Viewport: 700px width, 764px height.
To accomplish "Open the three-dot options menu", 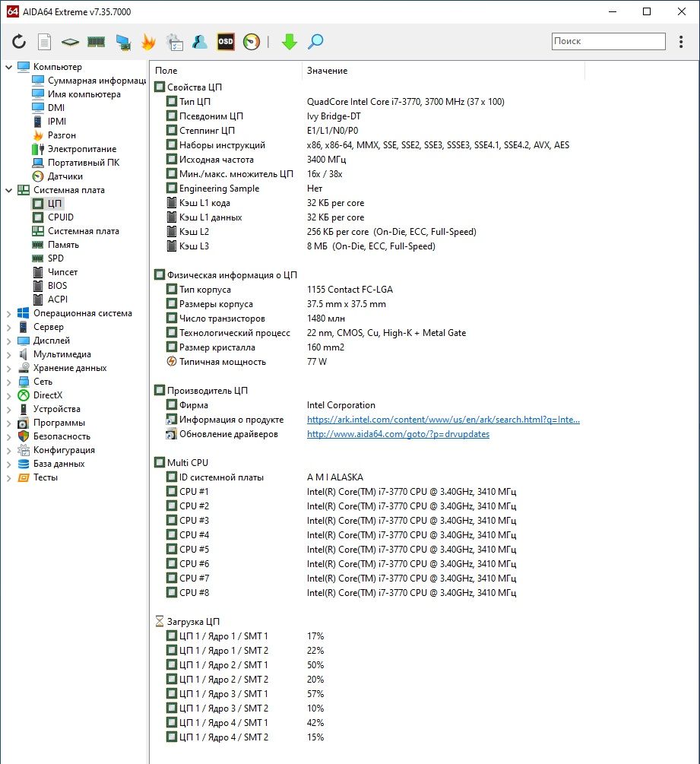I will (x=681, y=41).
